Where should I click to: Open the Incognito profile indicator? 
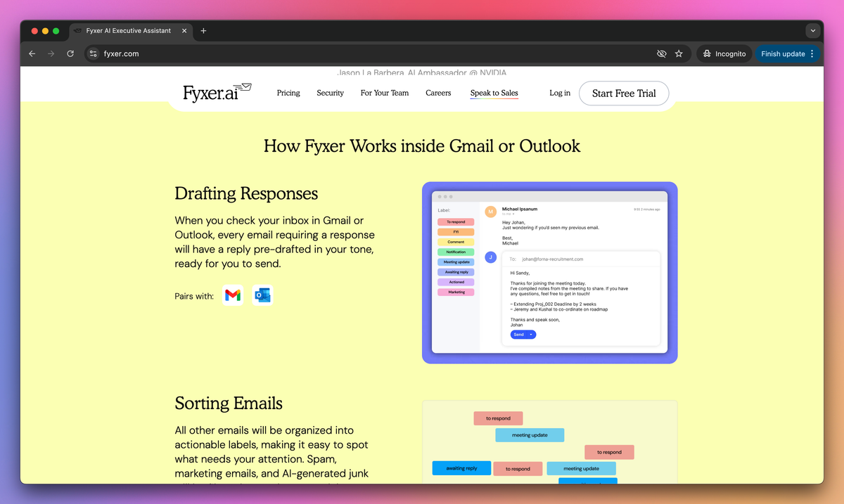(724, 53)
